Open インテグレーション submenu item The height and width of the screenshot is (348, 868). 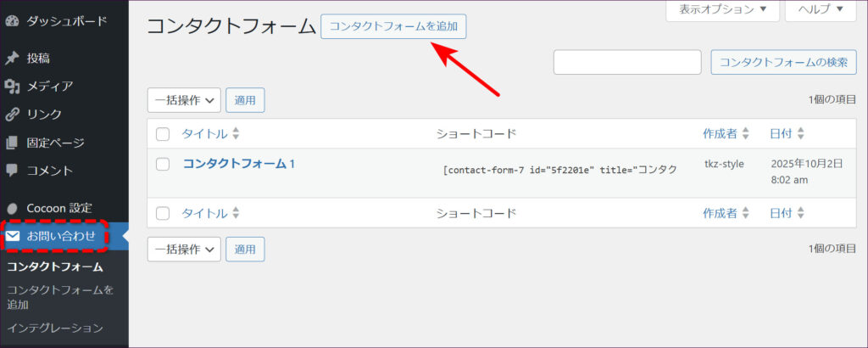(55, 328)
